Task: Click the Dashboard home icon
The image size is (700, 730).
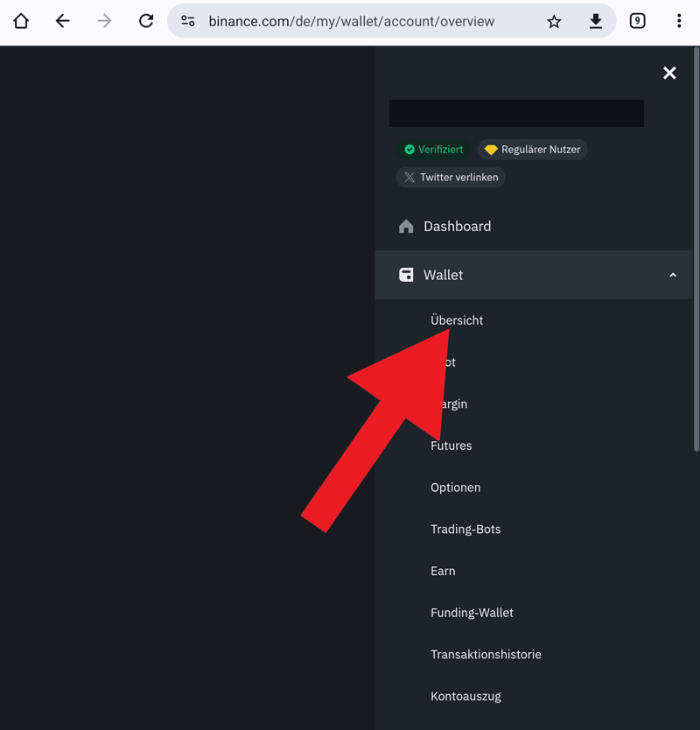Action: 406,226
